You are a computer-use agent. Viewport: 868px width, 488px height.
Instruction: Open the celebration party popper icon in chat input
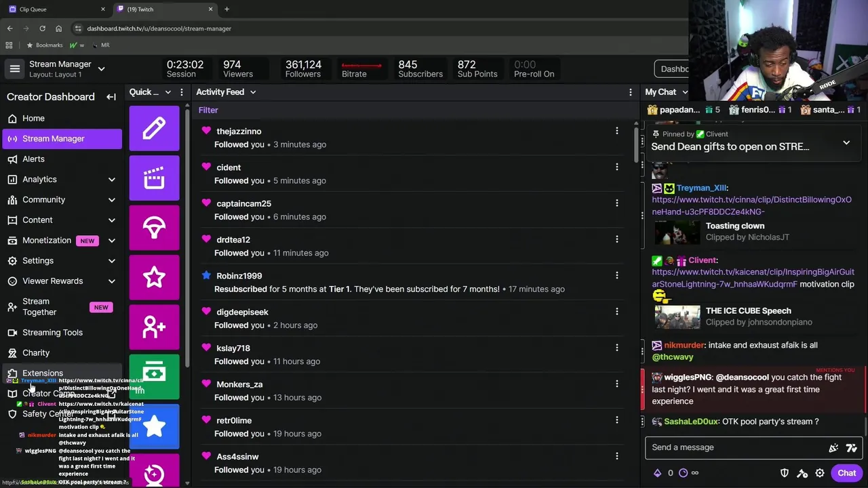pos(833,447)
